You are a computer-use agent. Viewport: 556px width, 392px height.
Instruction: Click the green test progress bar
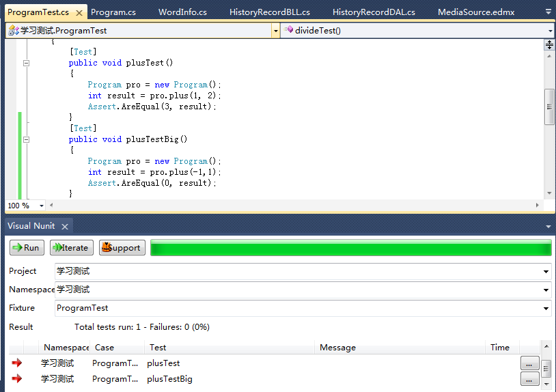[351, 248]
